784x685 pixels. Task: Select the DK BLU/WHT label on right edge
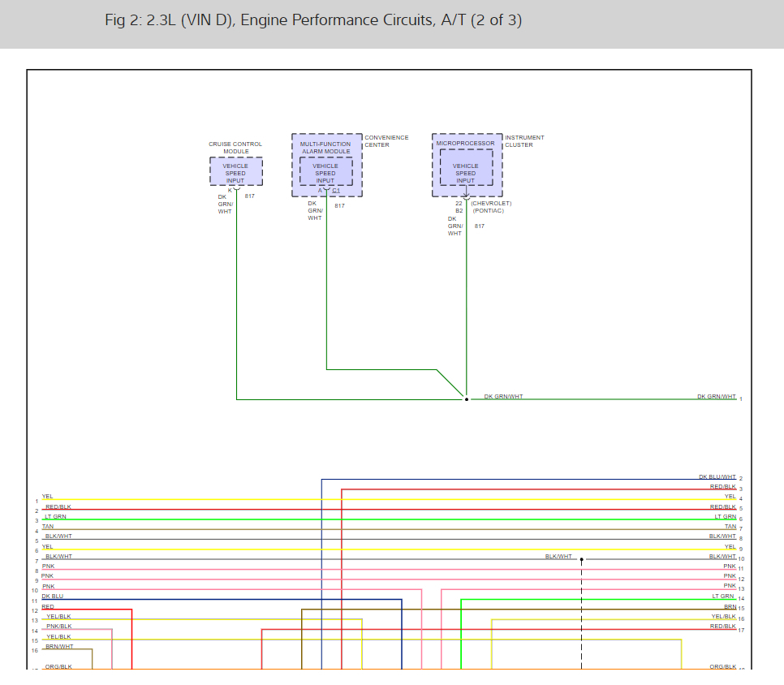717,477
